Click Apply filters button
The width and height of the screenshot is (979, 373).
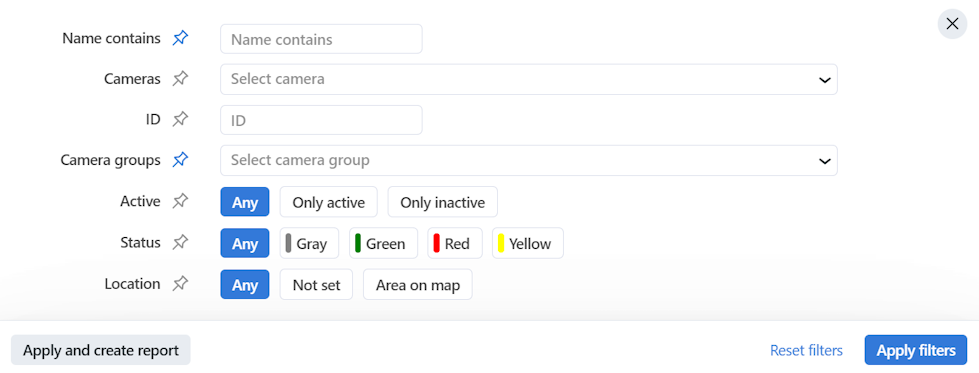(x=916, y=350)
